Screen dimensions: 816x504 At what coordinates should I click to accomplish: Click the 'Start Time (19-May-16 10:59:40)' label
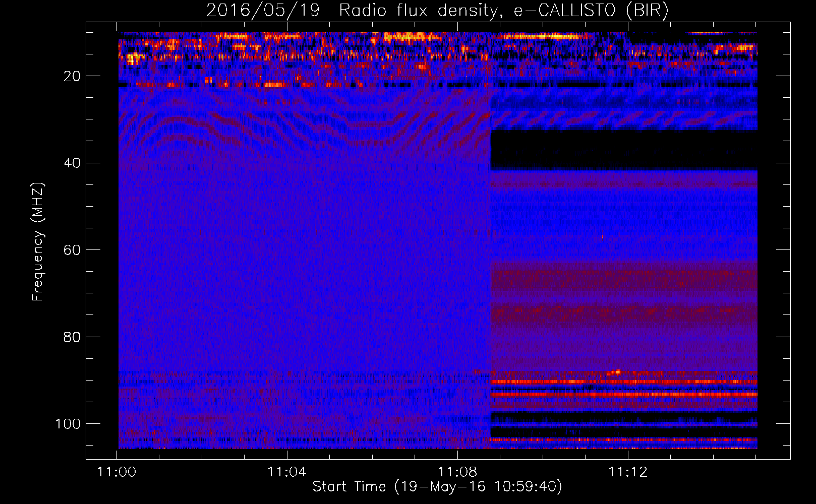coord(437,487)
